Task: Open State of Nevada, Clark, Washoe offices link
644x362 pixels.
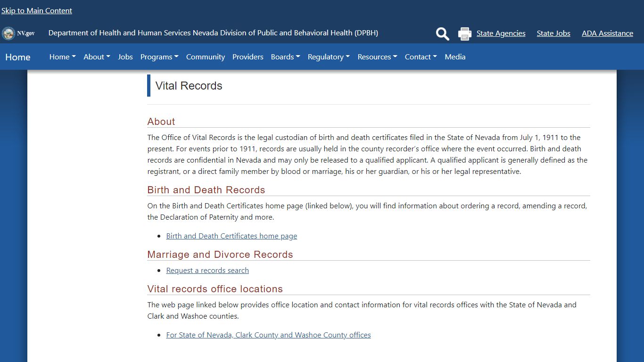Action: click(268, 335)
